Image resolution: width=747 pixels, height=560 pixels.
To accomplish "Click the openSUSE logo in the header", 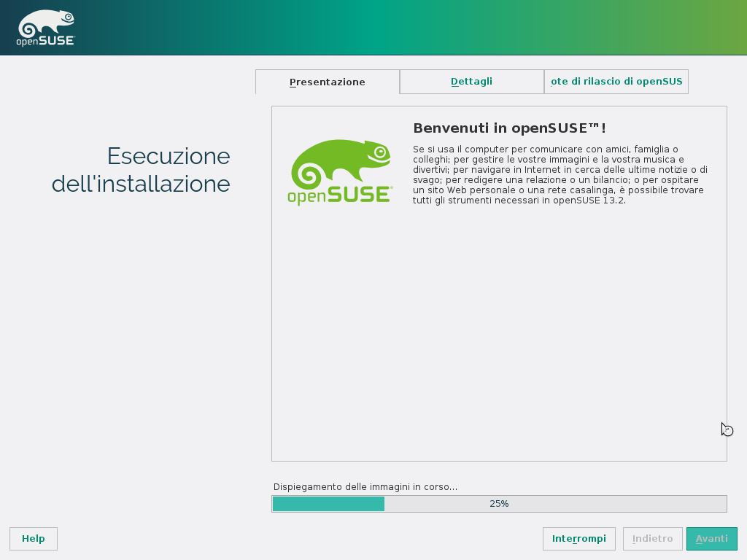I will [x=46, y=28].
